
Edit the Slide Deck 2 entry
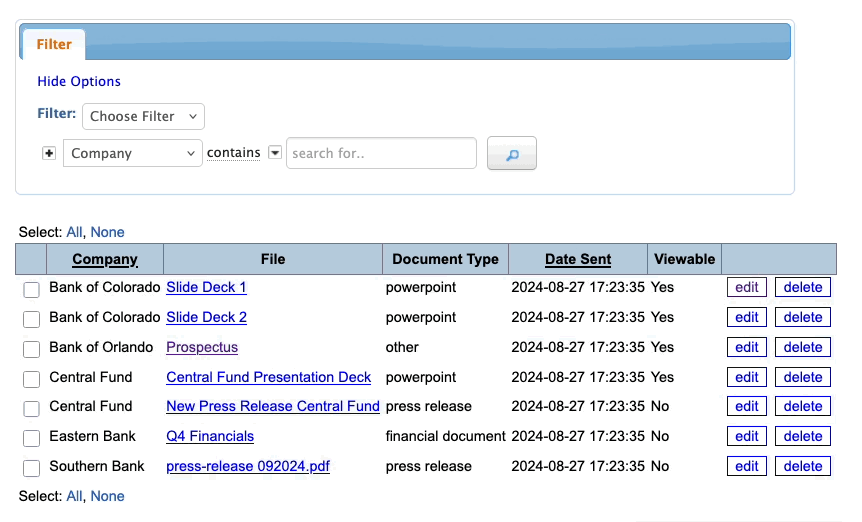746,317
